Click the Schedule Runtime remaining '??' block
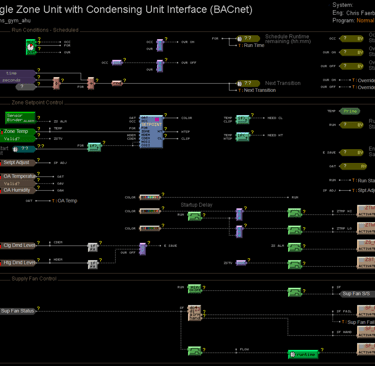 248,38
